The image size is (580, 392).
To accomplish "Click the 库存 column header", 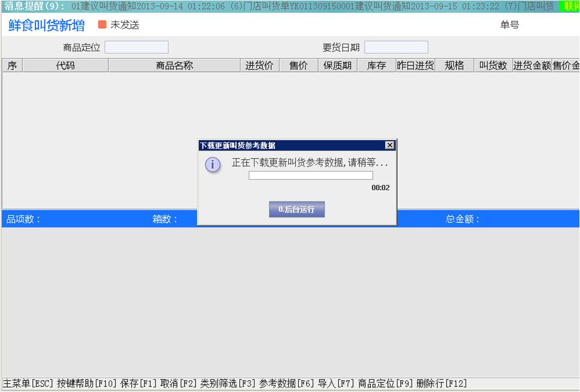I will click(x=376, y=65).
